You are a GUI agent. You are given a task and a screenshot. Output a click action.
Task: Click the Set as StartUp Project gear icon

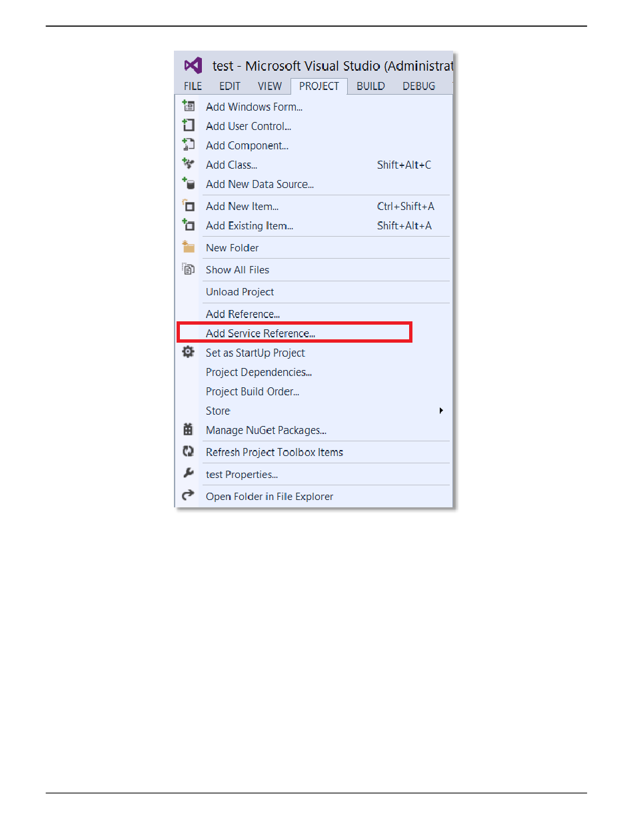(x=189, y=352)
